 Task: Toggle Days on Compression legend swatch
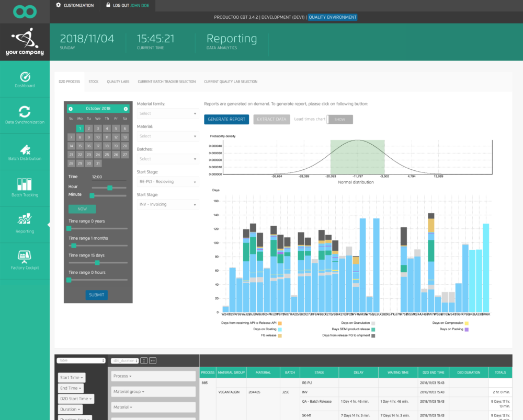467,323
